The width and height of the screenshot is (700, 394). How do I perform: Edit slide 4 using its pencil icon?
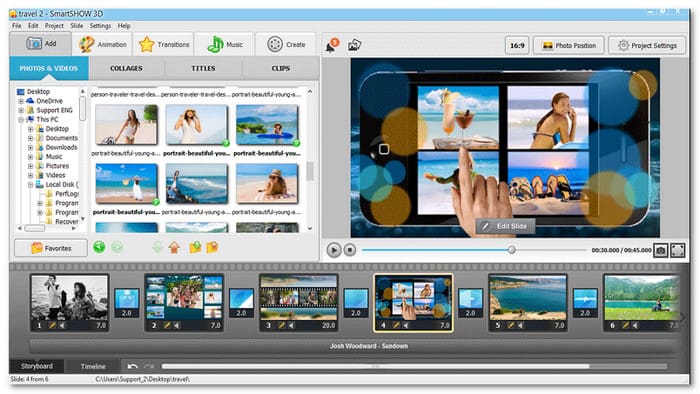tap(396, 325)
